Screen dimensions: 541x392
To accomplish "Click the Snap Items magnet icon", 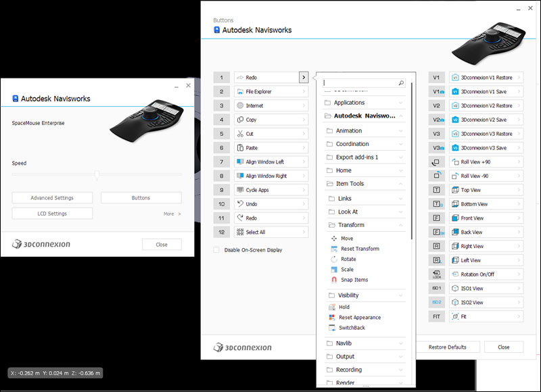I will [x=334, y=280].
